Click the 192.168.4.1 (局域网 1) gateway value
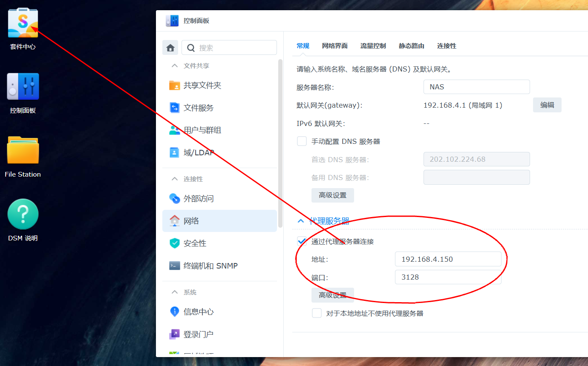 [463, 105]
